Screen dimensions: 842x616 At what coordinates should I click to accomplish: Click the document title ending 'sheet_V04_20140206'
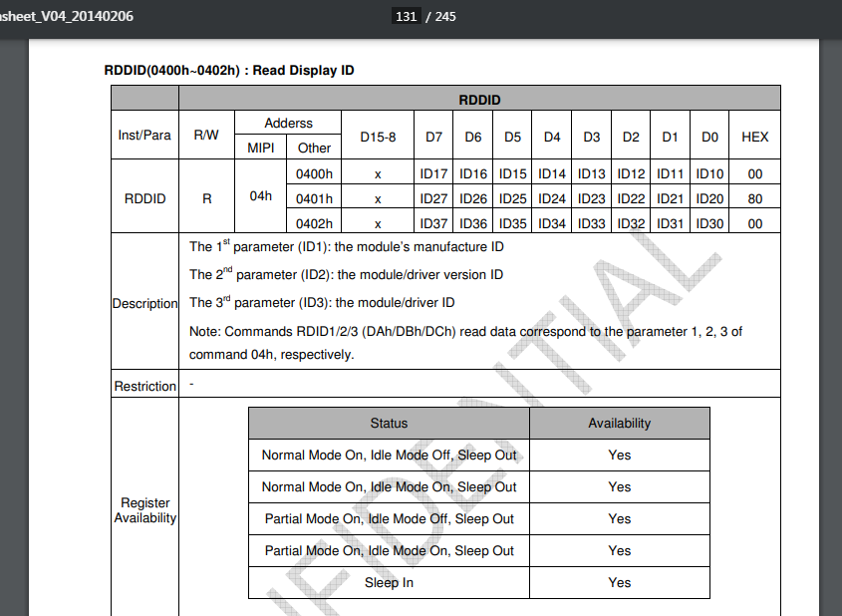pyautogui.click(x=67, y=16)
